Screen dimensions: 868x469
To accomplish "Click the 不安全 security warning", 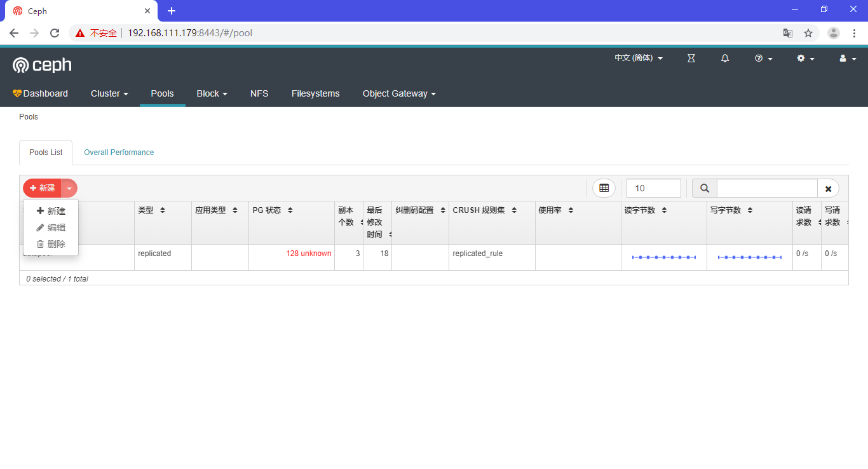I will [97, 33].
